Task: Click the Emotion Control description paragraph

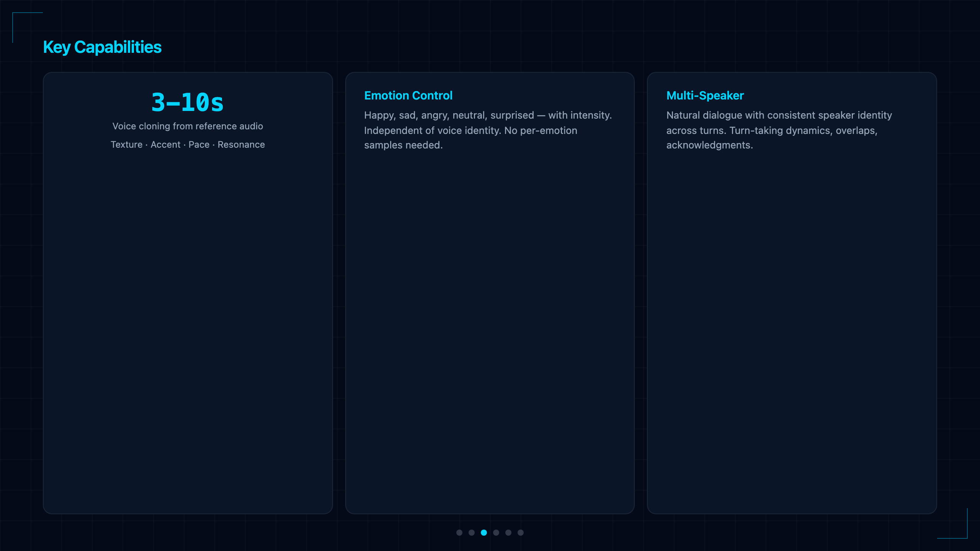Action: 488,130
